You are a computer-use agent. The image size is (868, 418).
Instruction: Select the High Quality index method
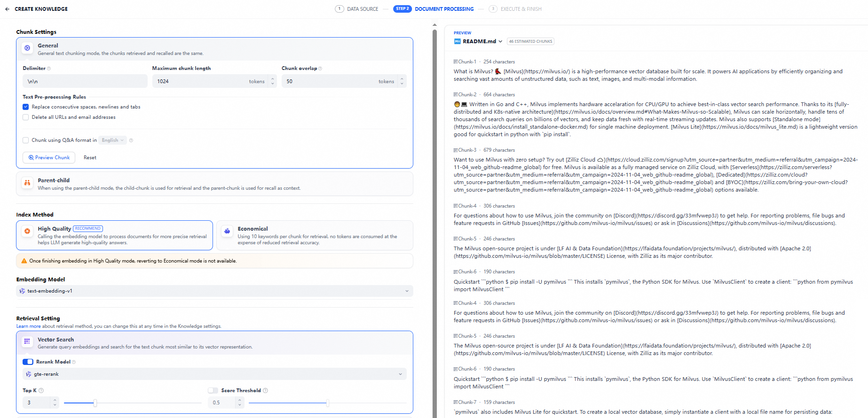point(114,235)
